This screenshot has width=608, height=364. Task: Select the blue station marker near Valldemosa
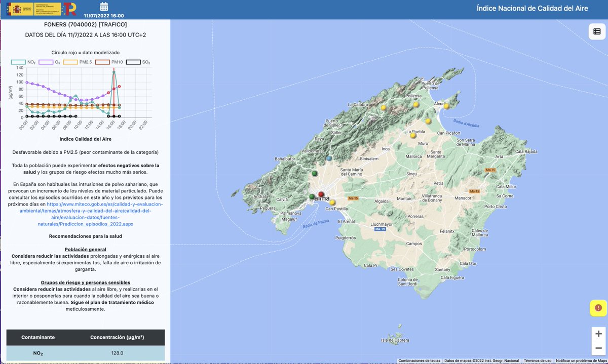click(x=329, y=158)
